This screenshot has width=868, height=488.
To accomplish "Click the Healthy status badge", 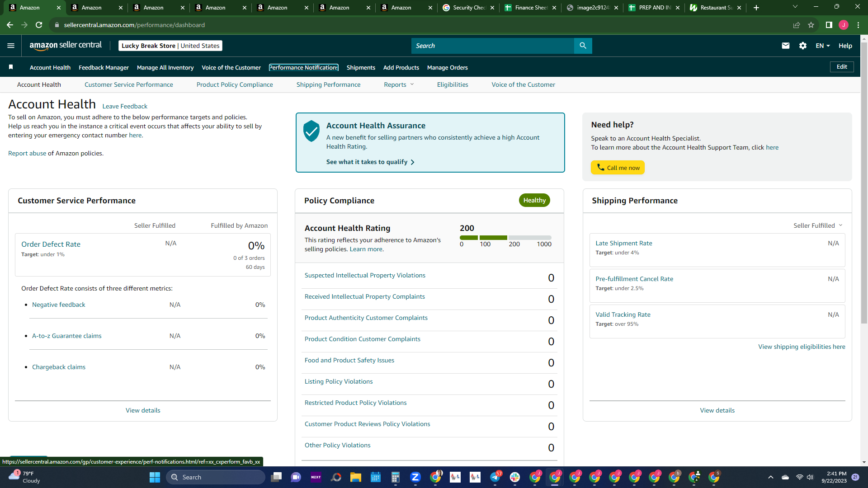I will pos(534,200).
